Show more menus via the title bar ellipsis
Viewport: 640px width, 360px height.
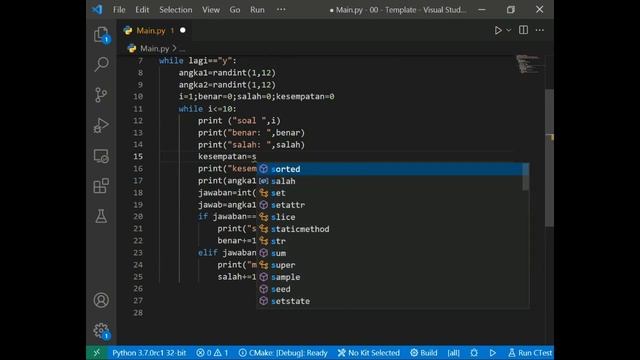pos(281,9)
